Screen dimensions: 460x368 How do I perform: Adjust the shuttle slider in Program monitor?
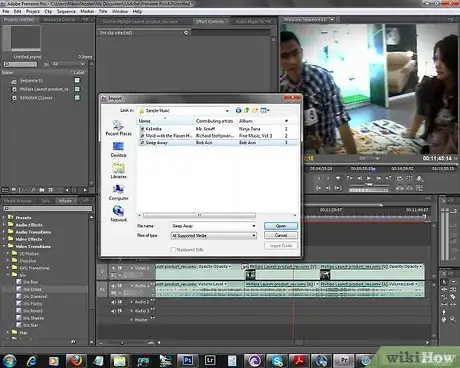pos(369,184)
